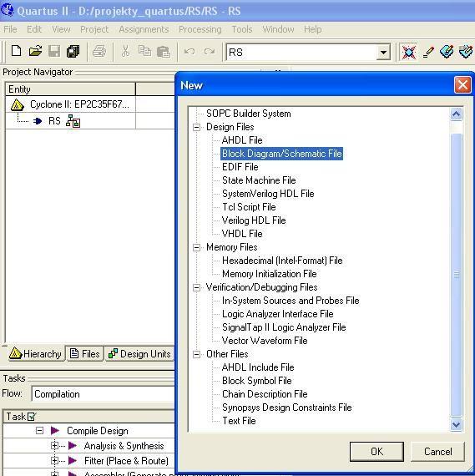Click the Save All toolbar icon
The image size is (475, 476).
(x=73, y=51)
